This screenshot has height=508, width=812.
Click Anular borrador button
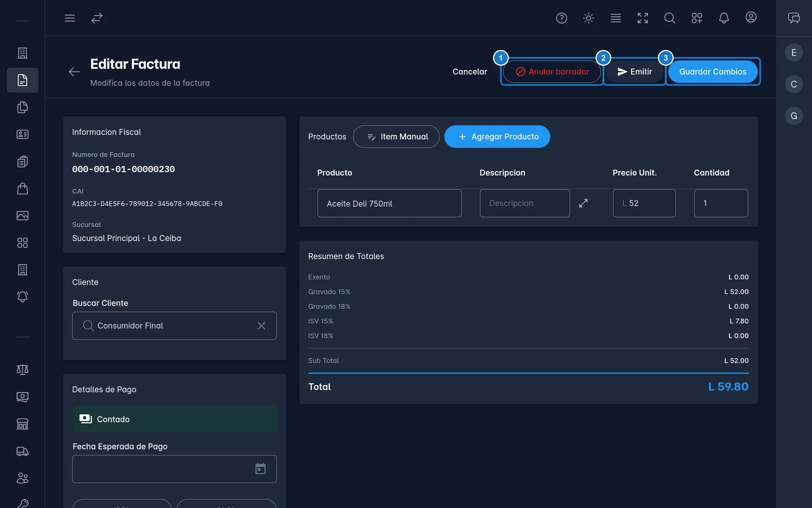click(552, 72)
